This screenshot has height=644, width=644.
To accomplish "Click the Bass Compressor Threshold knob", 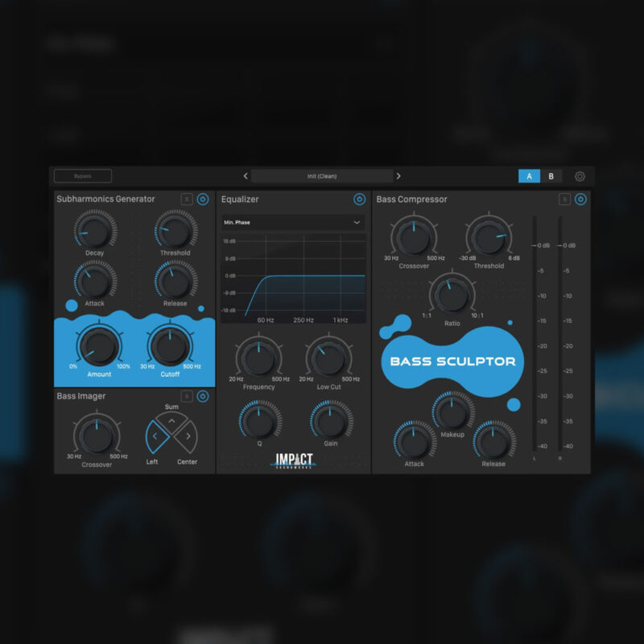I will (489, 237).
